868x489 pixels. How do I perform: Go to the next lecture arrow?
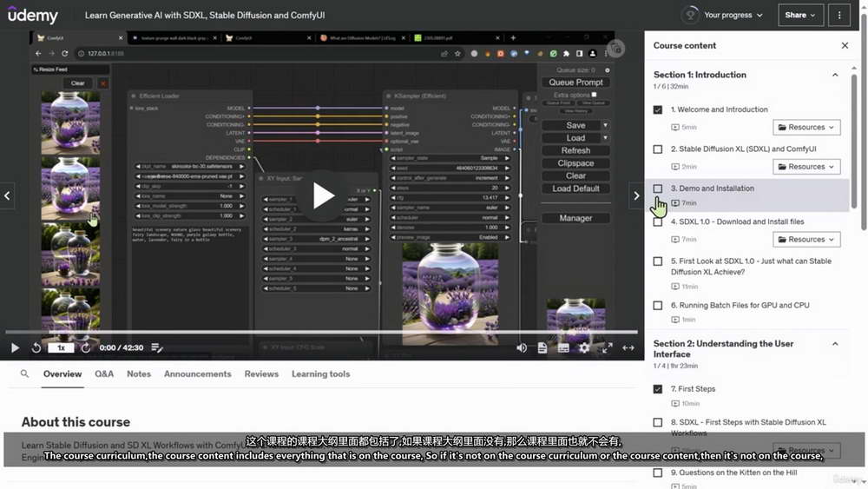coord(636,195)
